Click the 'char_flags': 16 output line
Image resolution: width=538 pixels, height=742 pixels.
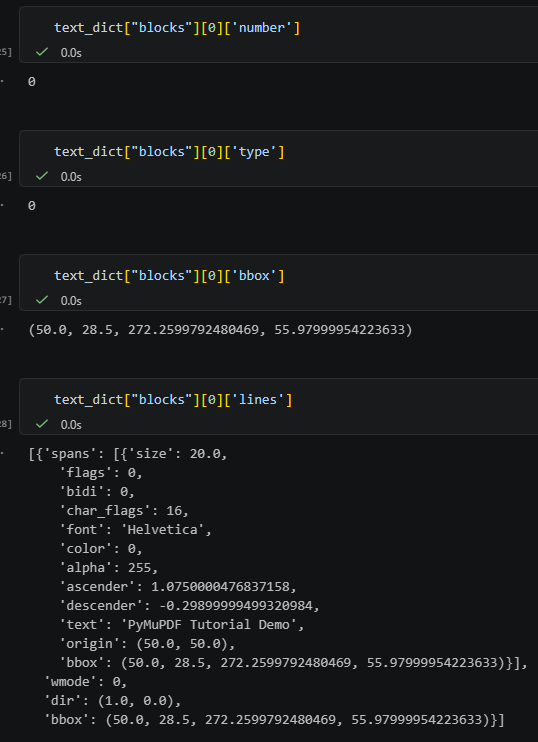pos(124,511)
